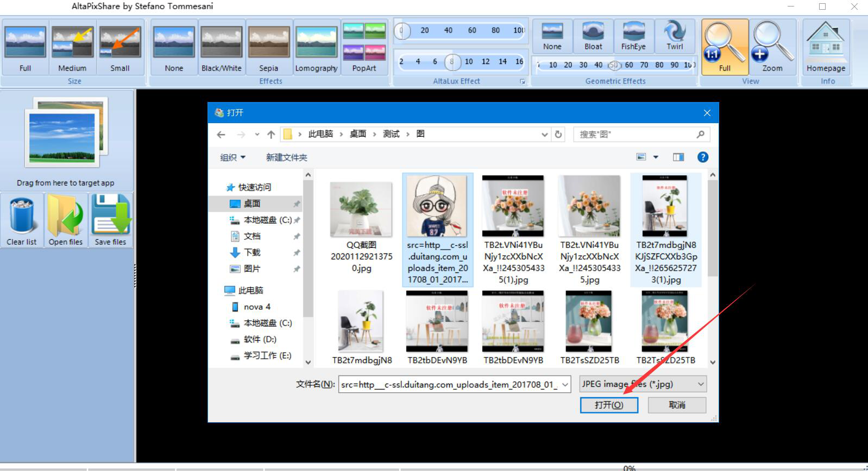The height and width of the screenshot is (471, 868).
Task: Select None geometric effect
Action: pyautogui.click(x=552, y=36)
